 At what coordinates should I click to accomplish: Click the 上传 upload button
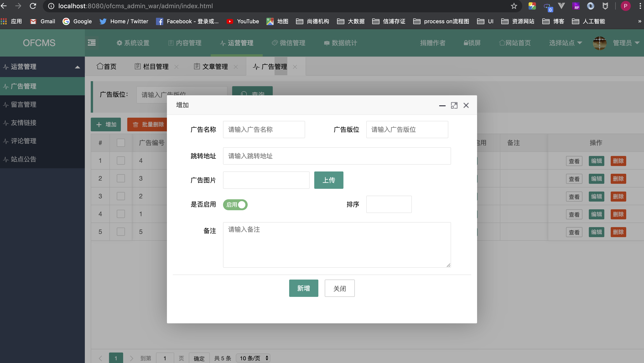click(x=329, y=180)
